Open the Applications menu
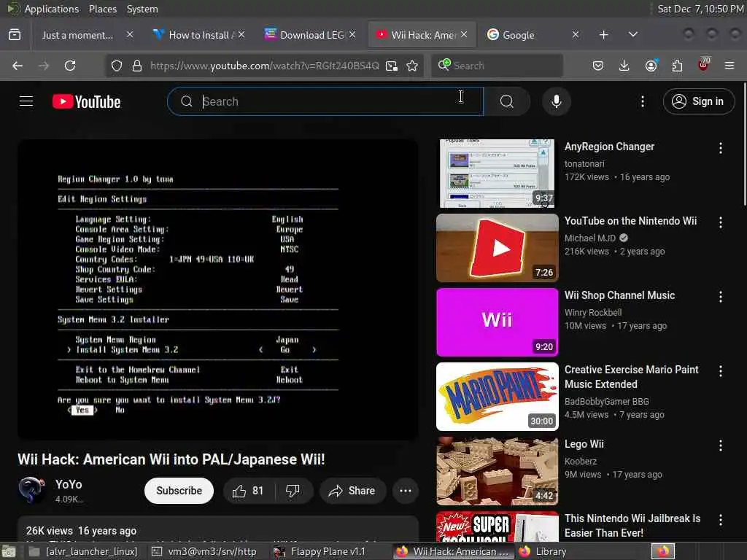747x560 pixels. pyautogui.click(x=52, y=9)
